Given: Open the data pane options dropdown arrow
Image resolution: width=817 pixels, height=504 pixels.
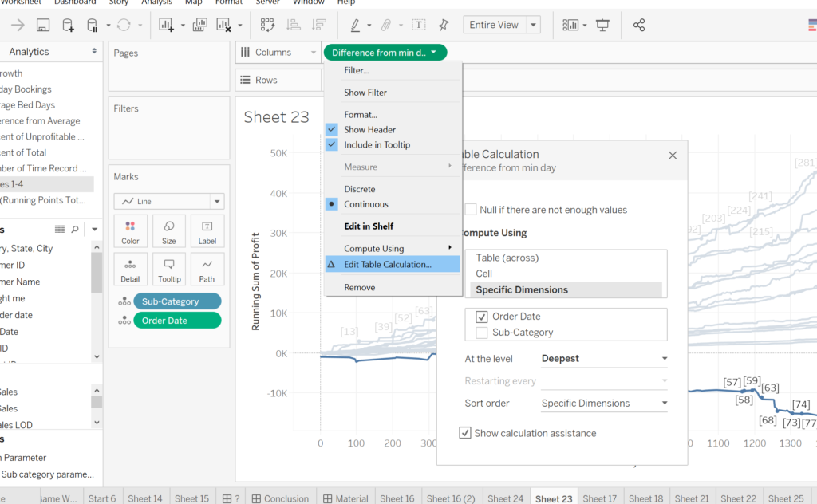Looking at the screenshot, I should pos(94,229).
